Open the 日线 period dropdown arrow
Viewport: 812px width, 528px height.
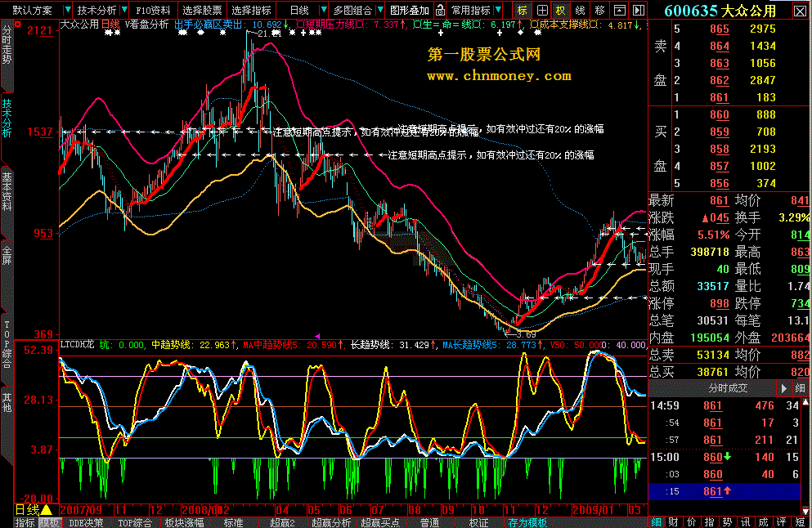(323, 10)
